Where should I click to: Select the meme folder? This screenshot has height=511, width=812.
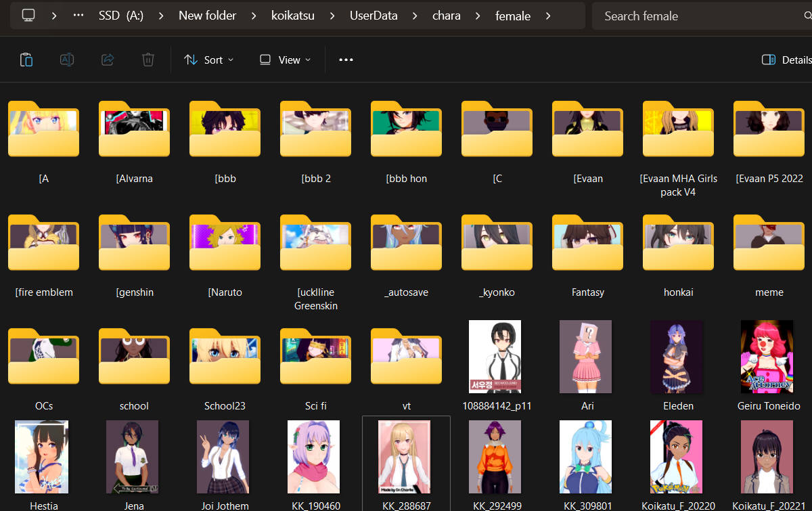point(769,257)
